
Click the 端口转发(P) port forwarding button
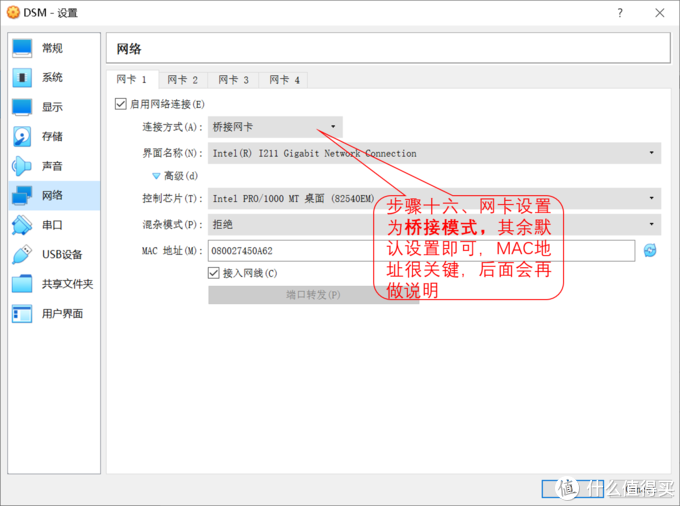(314, 295)
